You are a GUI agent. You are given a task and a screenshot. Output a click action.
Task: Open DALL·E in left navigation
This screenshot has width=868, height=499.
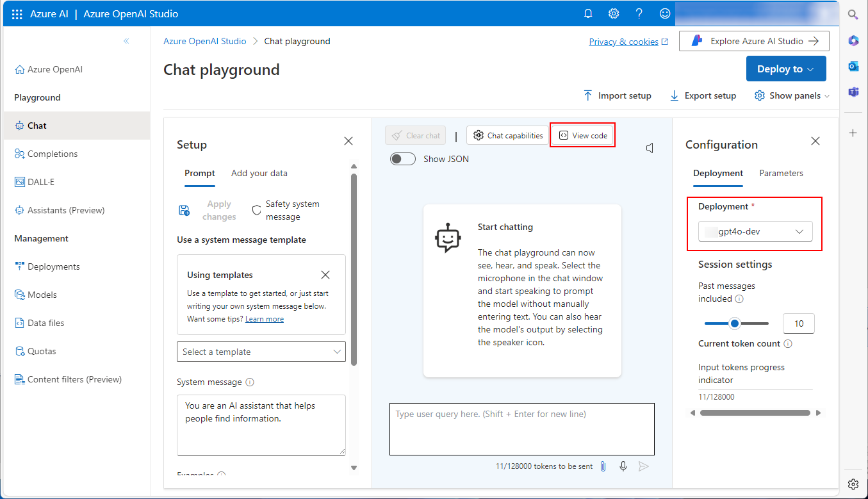[x=77, y=182]
